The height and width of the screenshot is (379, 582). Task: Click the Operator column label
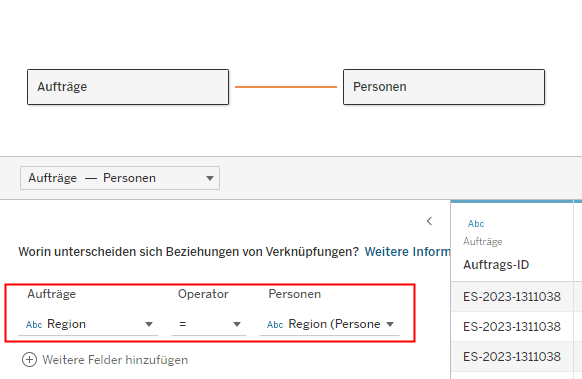(203, 294)
